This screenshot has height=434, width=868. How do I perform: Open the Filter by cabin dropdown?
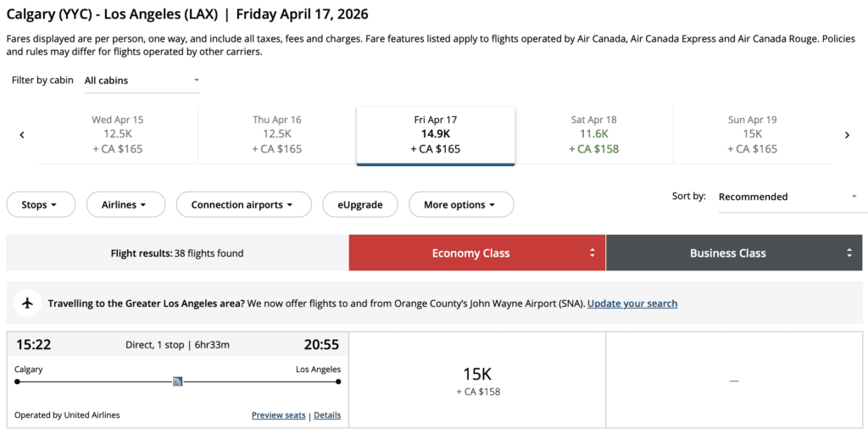tap(142, 81)
